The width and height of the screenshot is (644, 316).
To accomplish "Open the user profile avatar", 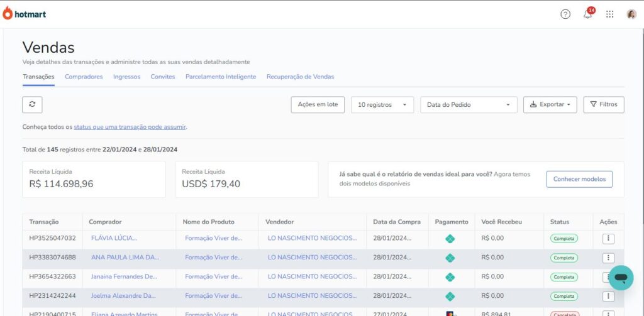I will click(x=631, y=14).
